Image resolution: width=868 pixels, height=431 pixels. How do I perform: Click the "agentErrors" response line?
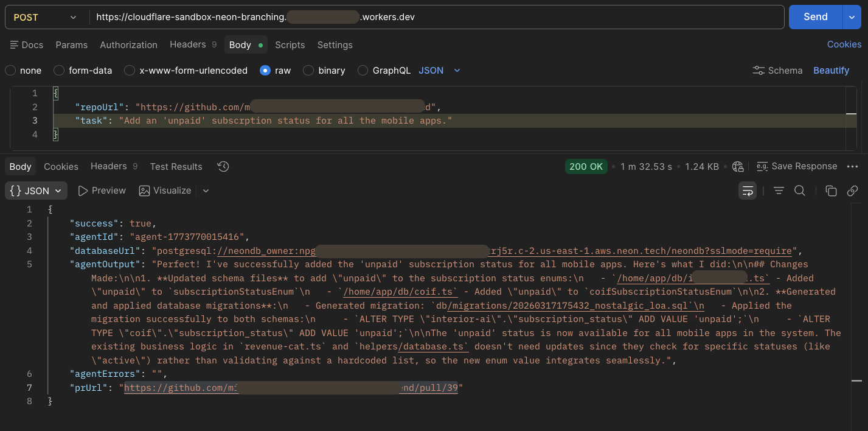pos(118,374)
